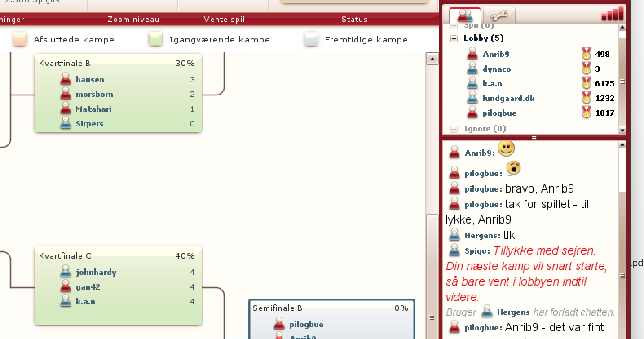Switch to the wrench settings tab
The width and height of the screenshot is (644, 339).
pyautogui.click(x=499, y=16)
